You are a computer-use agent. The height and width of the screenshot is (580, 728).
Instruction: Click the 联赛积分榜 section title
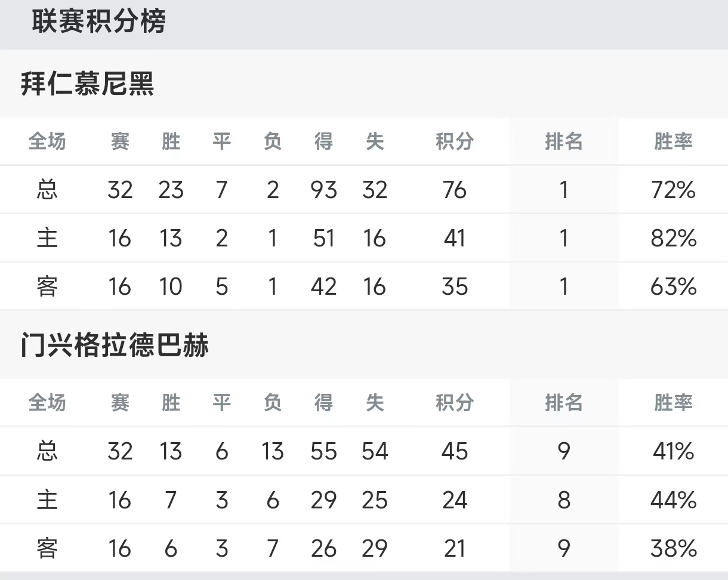click(x=98, y=21)
